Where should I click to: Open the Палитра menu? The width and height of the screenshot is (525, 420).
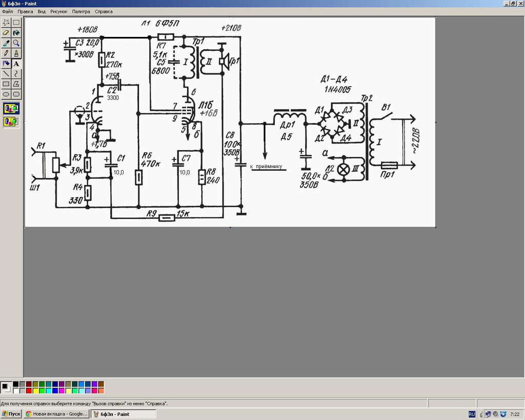click(x=81, y=11)
